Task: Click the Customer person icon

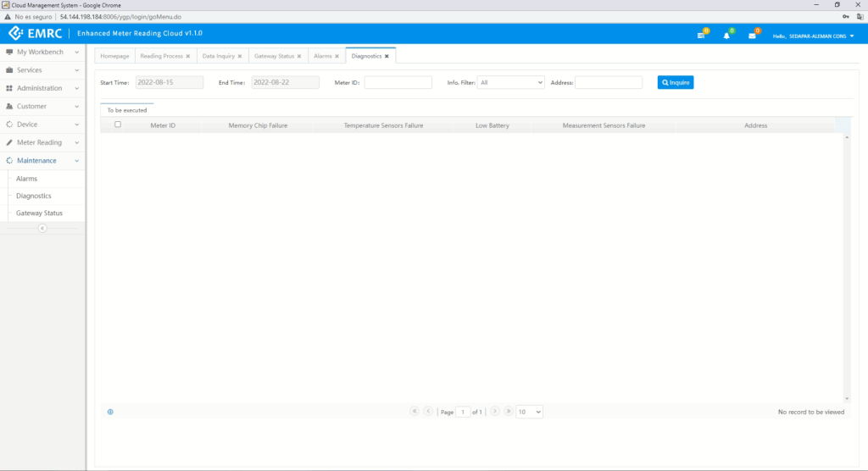Action: (x=9, y=106)
